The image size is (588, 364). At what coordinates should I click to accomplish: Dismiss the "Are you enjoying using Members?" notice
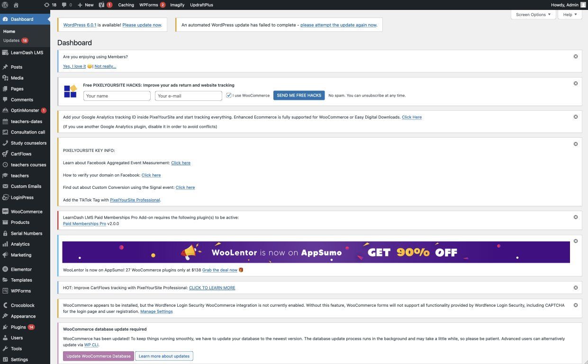[576, 56]
